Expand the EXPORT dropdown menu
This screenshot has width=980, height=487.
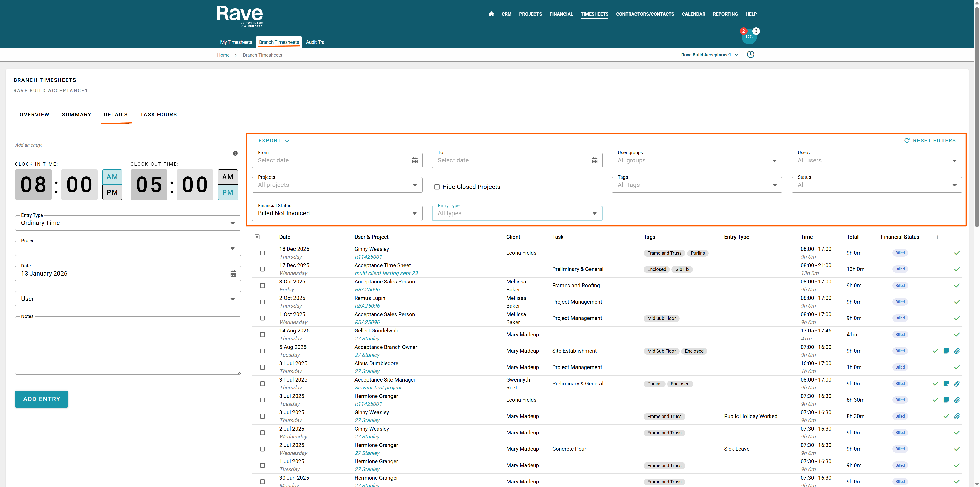point(274,140)
